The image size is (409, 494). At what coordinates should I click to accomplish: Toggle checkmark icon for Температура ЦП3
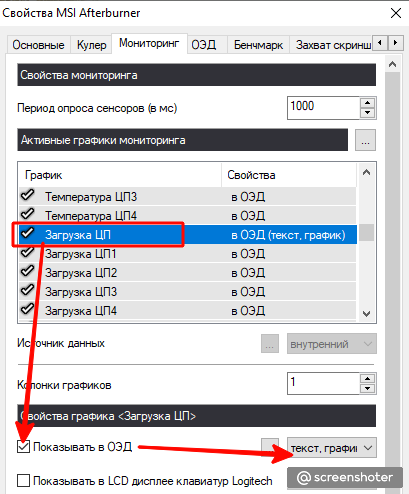[x=28, y=194]
